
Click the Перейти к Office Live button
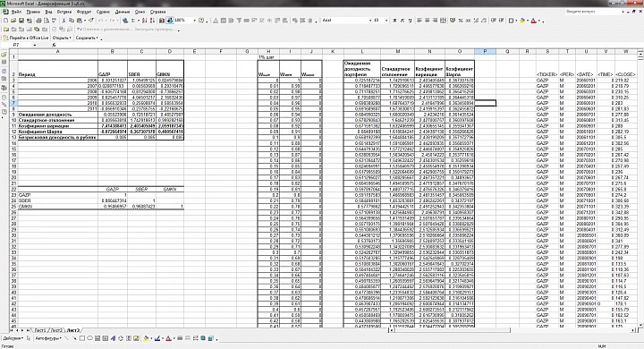26,38
